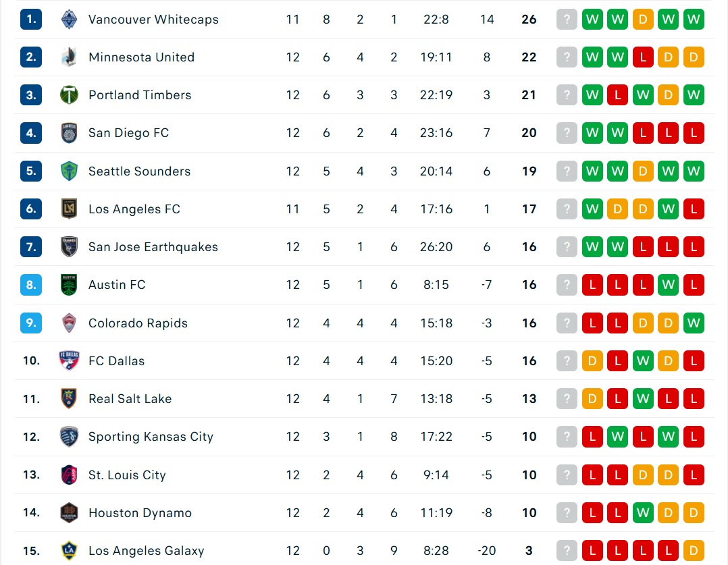Click the Minnesota United crest icon
This screenshot has width=728, height=565.
69,57
